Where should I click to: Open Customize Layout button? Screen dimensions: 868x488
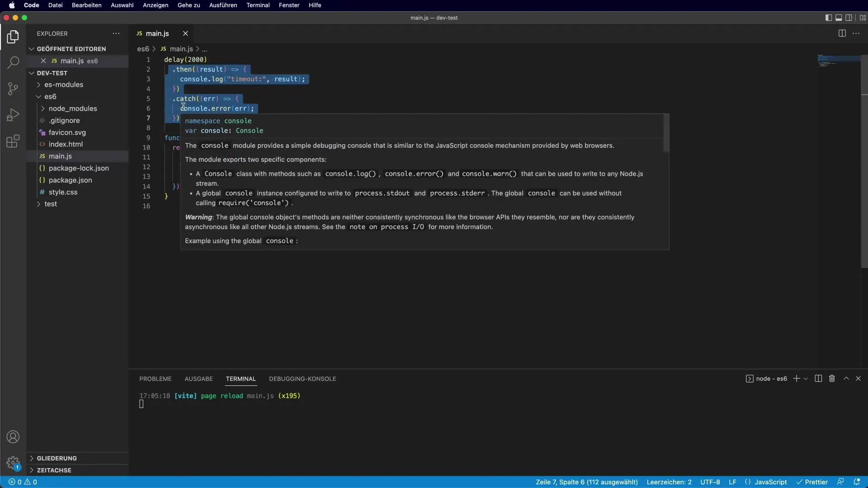click(863, 18)
